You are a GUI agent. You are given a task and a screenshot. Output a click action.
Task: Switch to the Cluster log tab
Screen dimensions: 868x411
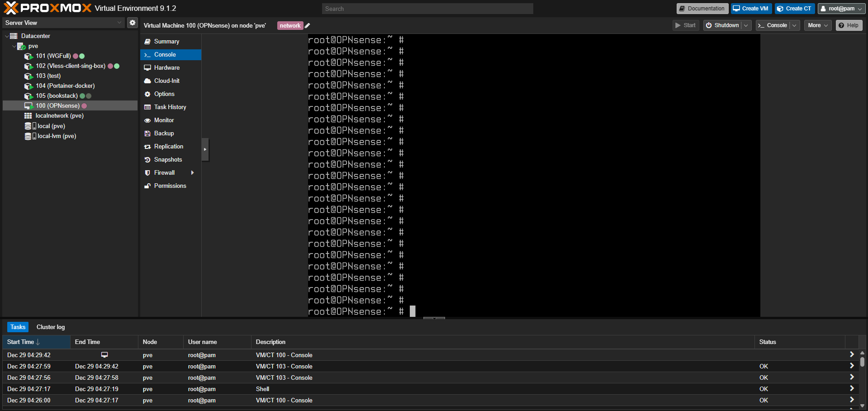[51, 327]
